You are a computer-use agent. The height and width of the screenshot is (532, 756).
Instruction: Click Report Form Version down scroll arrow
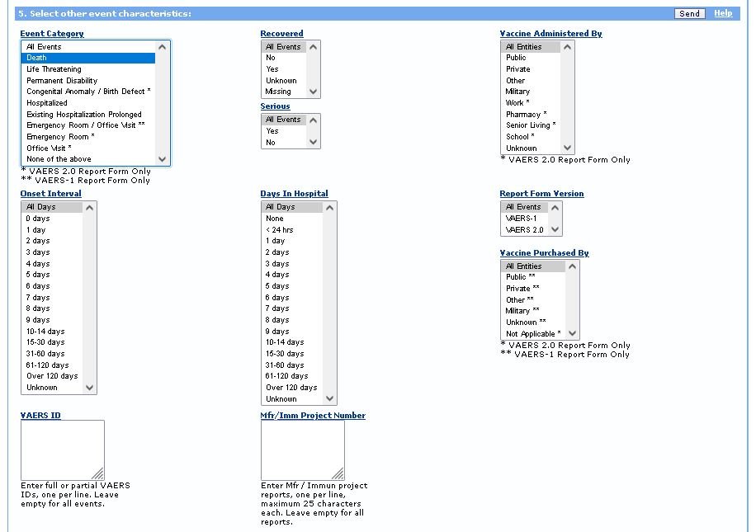(555, 229)
